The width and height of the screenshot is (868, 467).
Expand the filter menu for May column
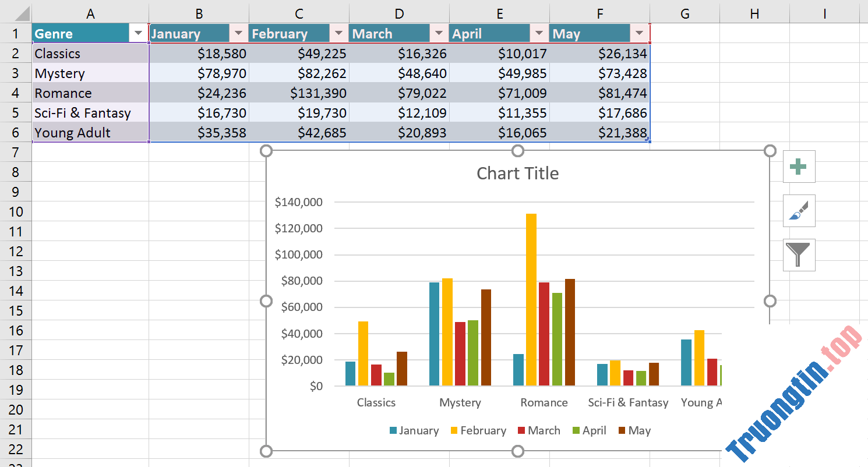point(639,33)
